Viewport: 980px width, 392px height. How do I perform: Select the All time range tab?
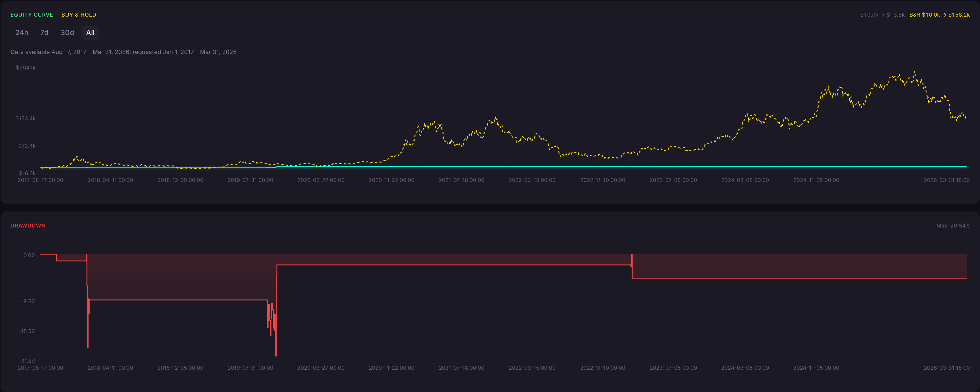(90, 33)
